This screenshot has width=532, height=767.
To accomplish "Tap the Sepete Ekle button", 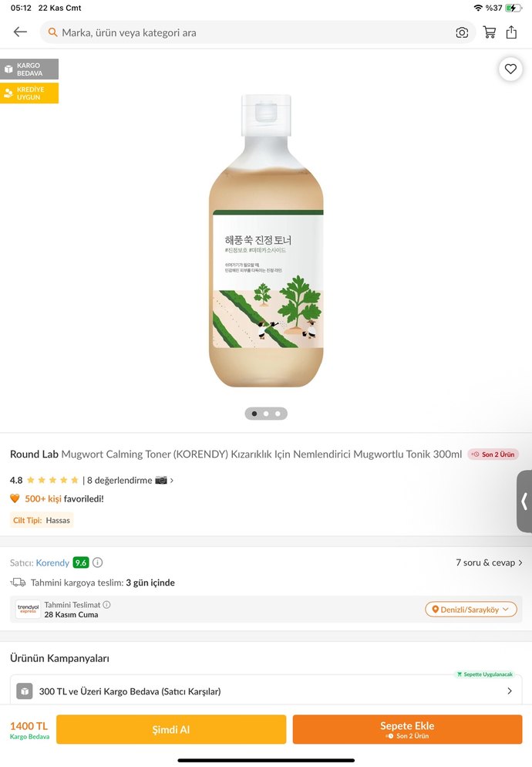I will (x=407, y=729).
